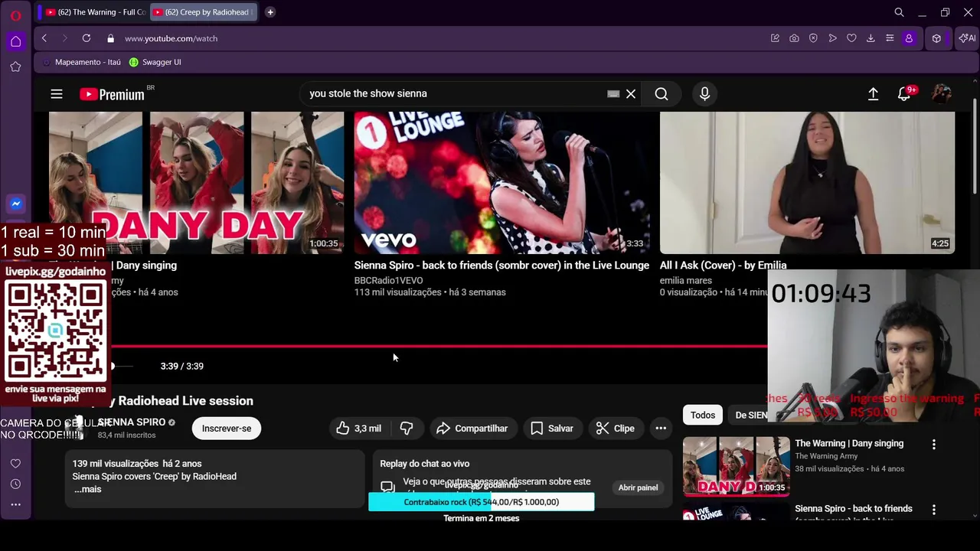Switch to Creep by Radiohead tab

point(204,12)
